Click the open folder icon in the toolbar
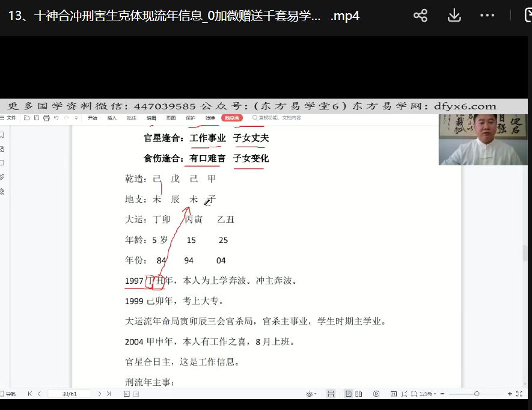 pos(27,118)
